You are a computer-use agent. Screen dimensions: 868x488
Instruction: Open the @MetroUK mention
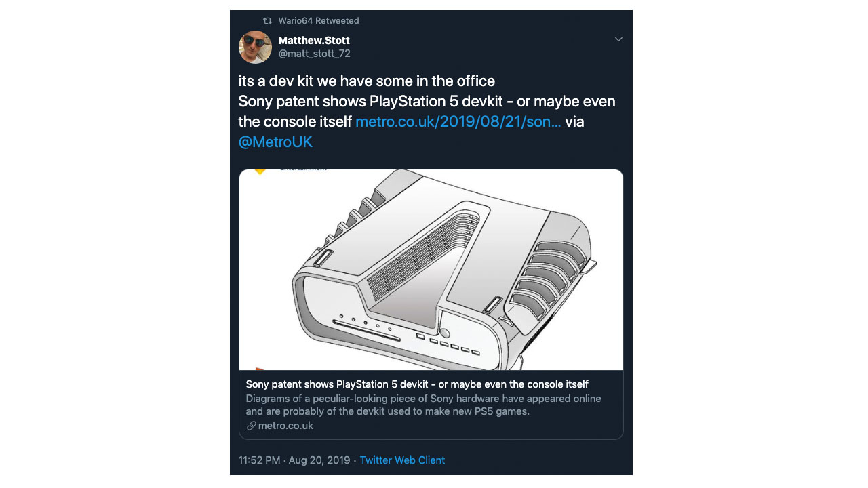pos(275,142)
